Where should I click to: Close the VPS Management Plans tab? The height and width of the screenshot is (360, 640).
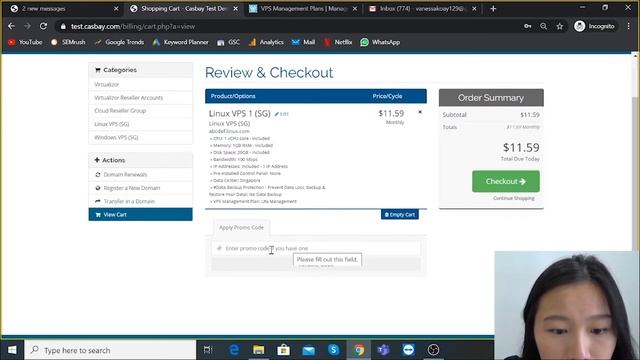tap(355, 9)
